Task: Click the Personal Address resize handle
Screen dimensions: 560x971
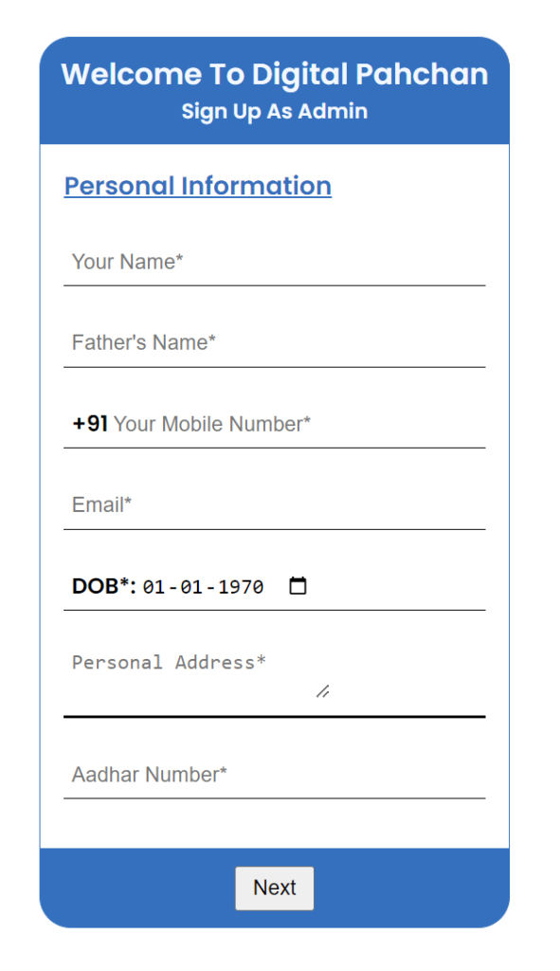Action: (x=323, y=691)
